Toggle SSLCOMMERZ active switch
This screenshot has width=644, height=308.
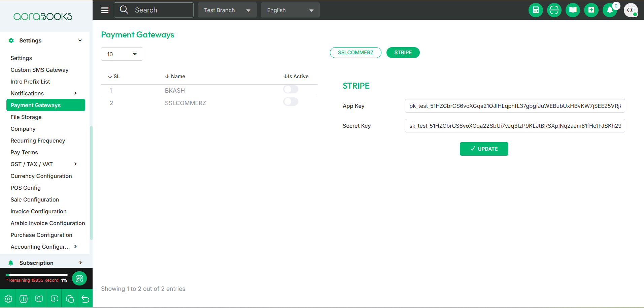[x=291, y=102]
